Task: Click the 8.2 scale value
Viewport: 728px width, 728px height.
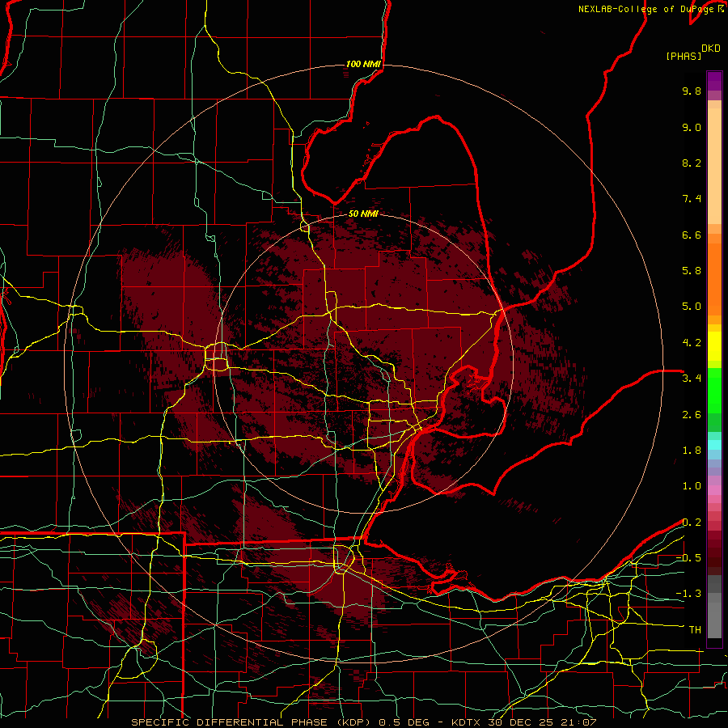Action: pyautogui.click(x=692, y=163)
